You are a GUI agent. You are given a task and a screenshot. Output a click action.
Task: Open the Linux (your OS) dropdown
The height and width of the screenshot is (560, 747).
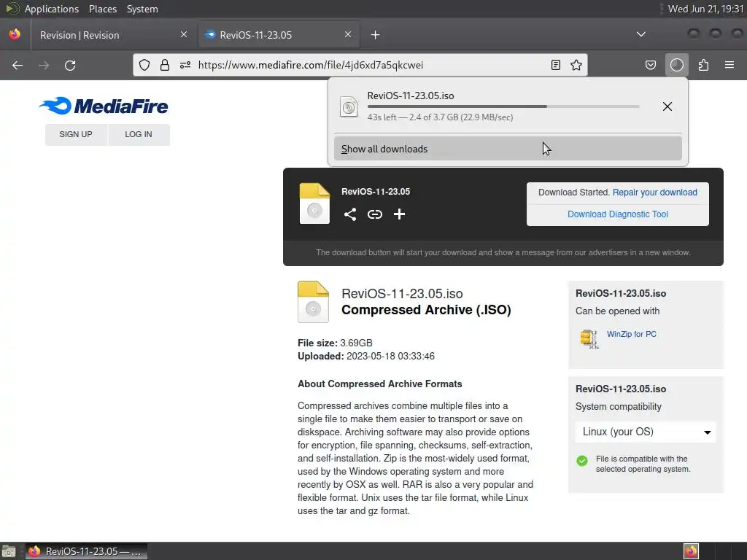click(646, 432)
